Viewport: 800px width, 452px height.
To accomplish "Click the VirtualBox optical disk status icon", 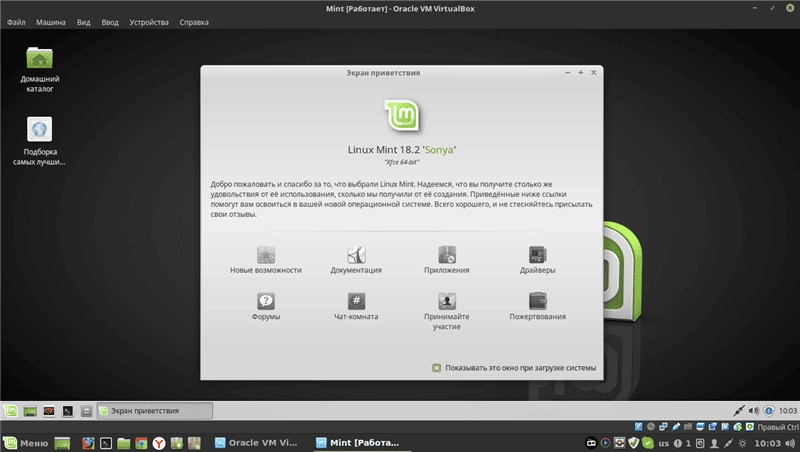I will pyautogui.click(x=651, y=427).
